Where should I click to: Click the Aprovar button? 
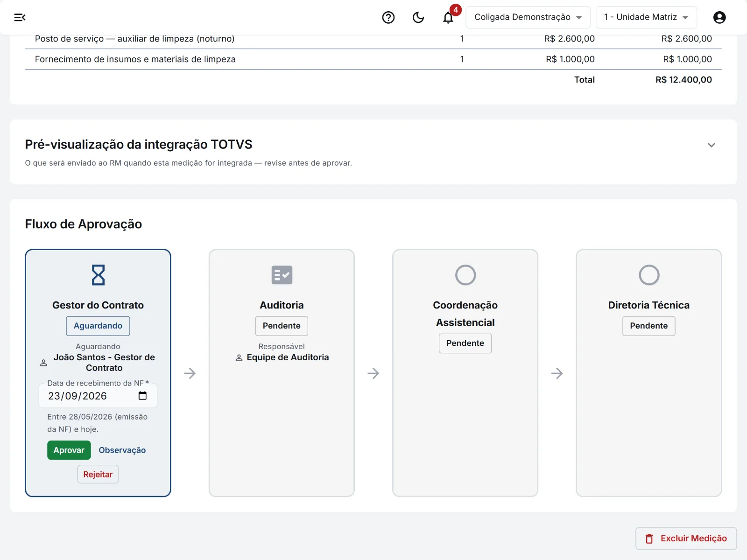(69, 450)
